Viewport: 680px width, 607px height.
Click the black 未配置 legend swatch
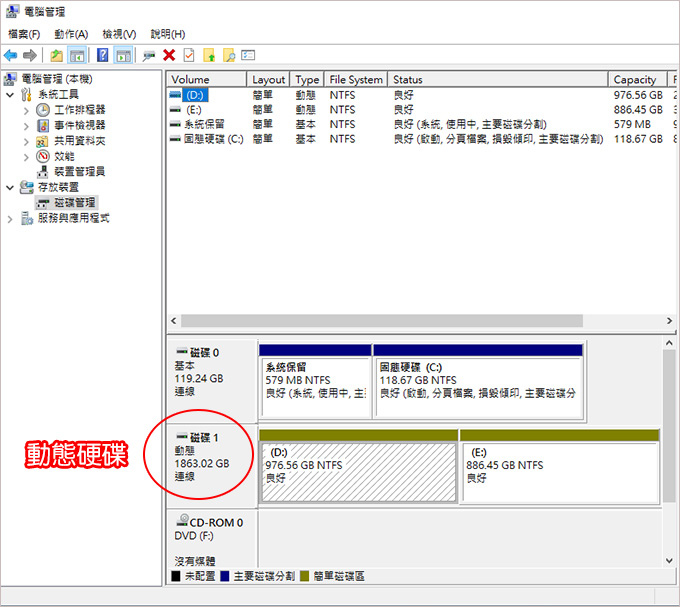(x=176, y=576)
